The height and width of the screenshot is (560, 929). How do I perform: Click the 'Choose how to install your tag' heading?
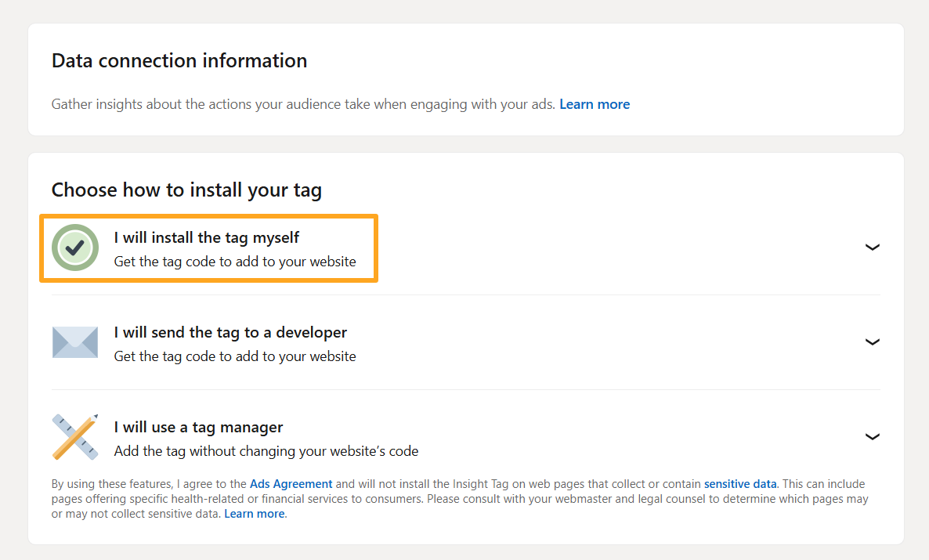pyautogui.click(x=186, y=190)
